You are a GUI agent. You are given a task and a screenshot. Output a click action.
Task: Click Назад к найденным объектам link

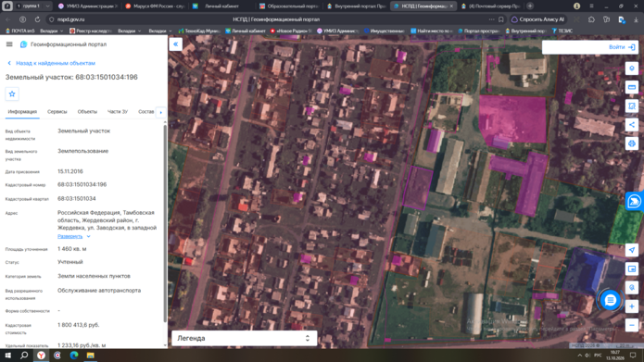click(x=56, y=63)
